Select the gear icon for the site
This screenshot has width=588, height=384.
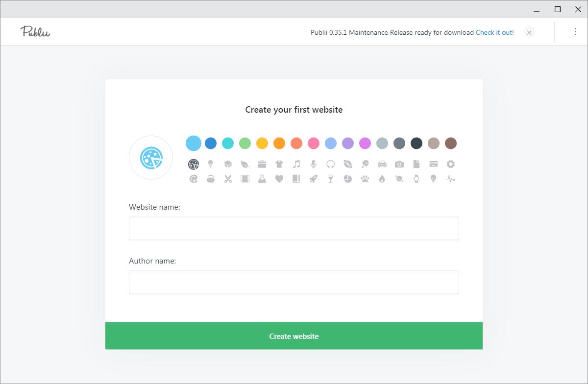pos(450,165)
